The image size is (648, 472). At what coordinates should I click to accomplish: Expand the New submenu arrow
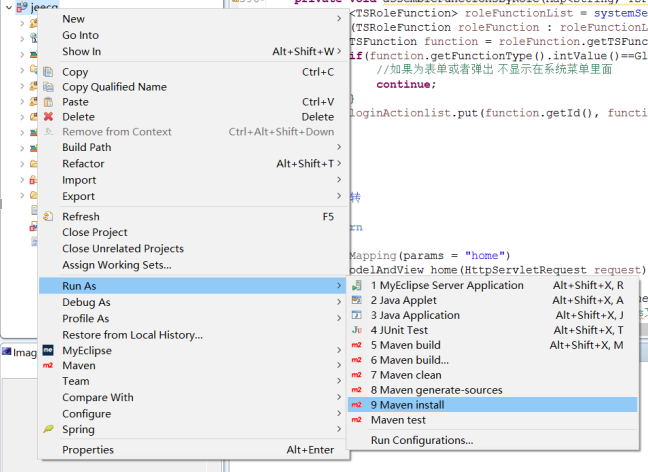point(339,19)
